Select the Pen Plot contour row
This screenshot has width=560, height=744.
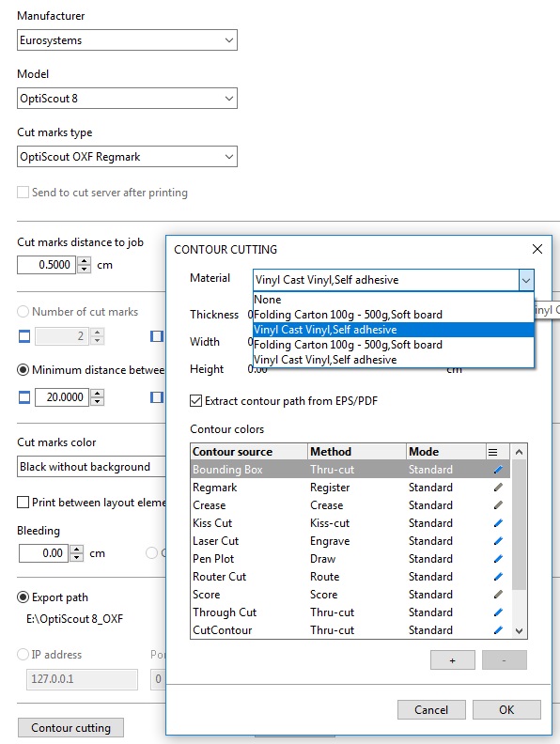point(350,559)
